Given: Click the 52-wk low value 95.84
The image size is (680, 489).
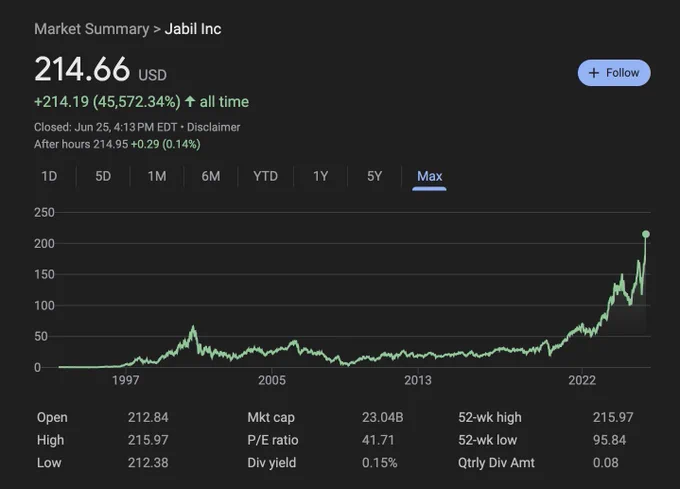Looking at the screenshot, I should [x=609, y=440].
